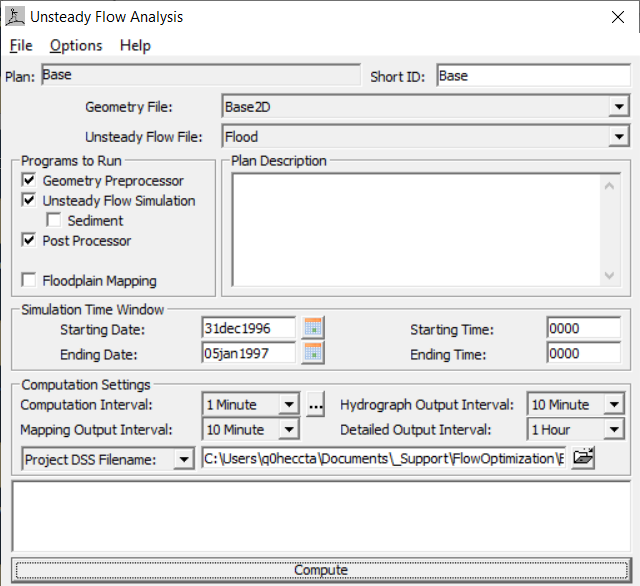Click the browse DSS file folder icon
This screenshot has width=640, height=586.
pyautogui.click(x=611, y=458)
